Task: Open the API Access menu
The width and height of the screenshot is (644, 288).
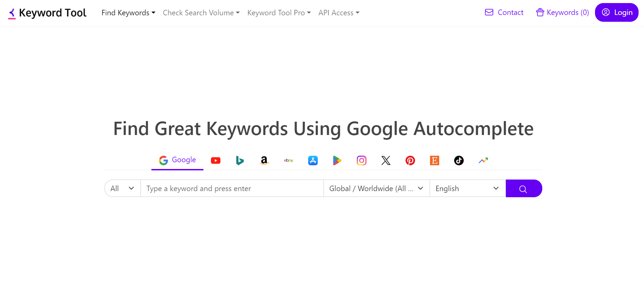Action: (338, 13)
